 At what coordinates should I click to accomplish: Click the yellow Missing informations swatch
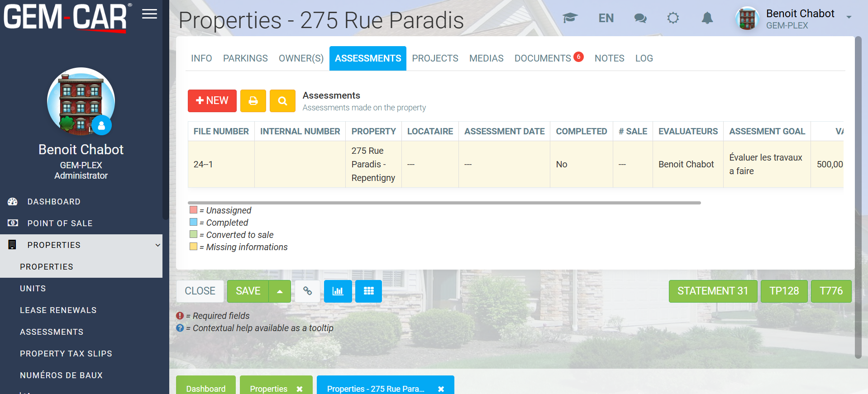click(194, 247)
